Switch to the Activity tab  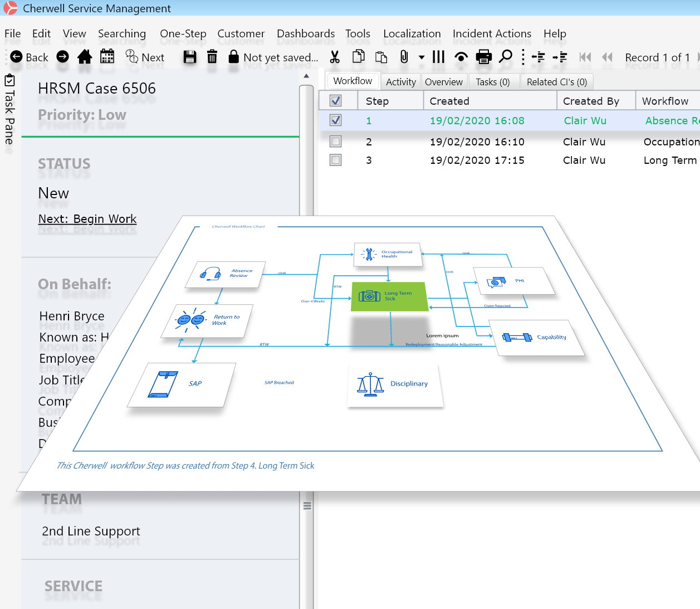400,82
